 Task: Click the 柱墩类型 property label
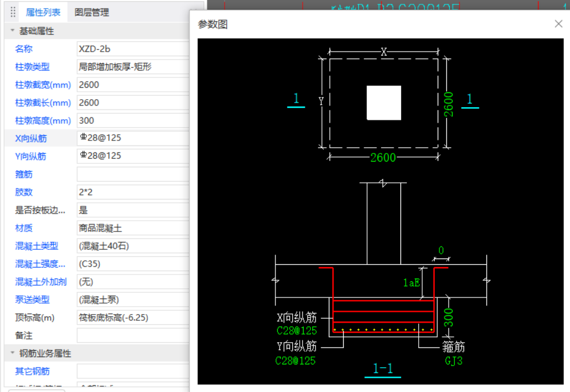(32, 66)
